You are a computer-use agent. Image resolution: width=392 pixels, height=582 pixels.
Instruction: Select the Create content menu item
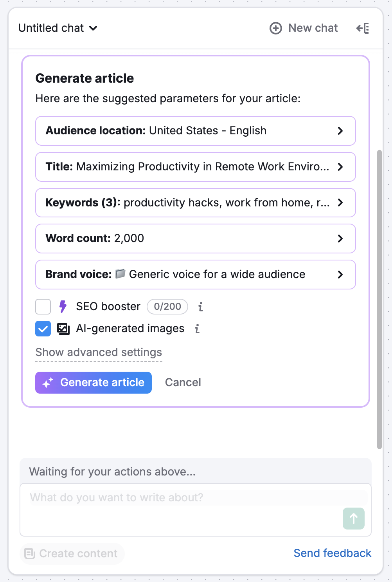click(72, 553)
